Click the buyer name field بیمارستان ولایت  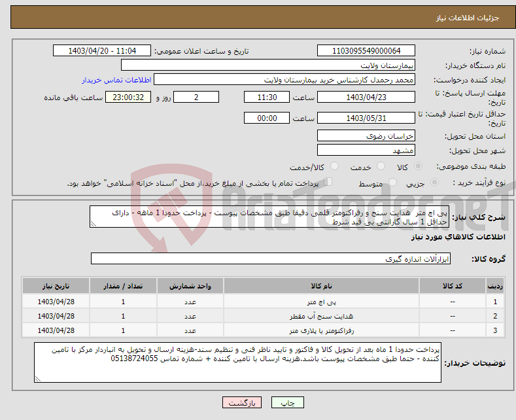click(x=268, y=65)
